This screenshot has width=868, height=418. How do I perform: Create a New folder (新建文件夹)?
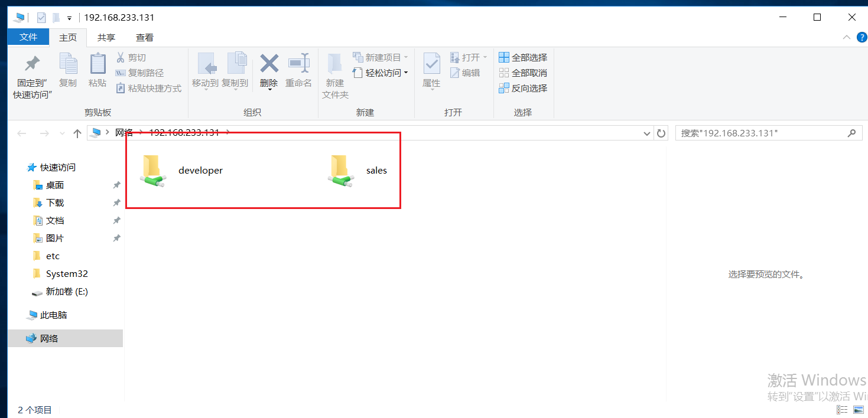[x=335, y=77]
